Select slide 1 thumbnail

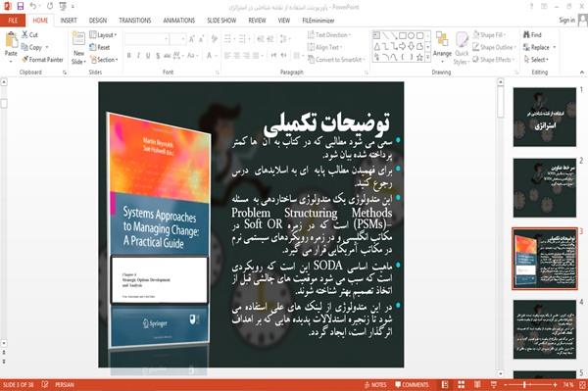tap(545, 117)
